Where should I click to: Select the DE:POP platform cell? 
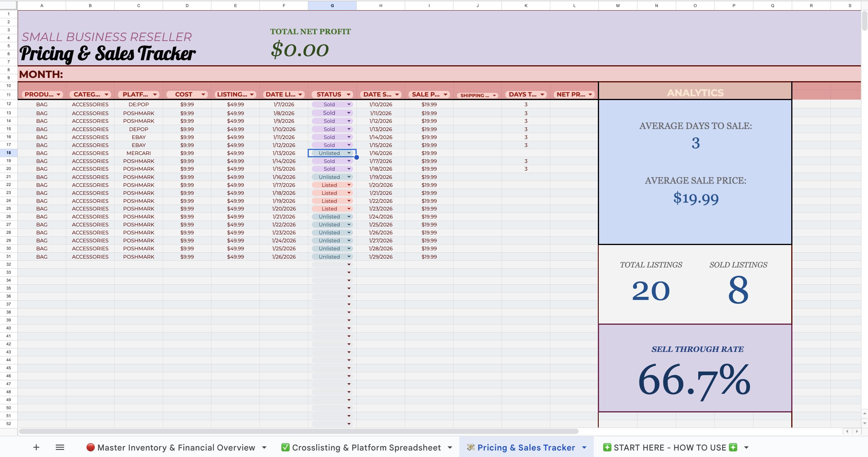(x=138, y=105)
